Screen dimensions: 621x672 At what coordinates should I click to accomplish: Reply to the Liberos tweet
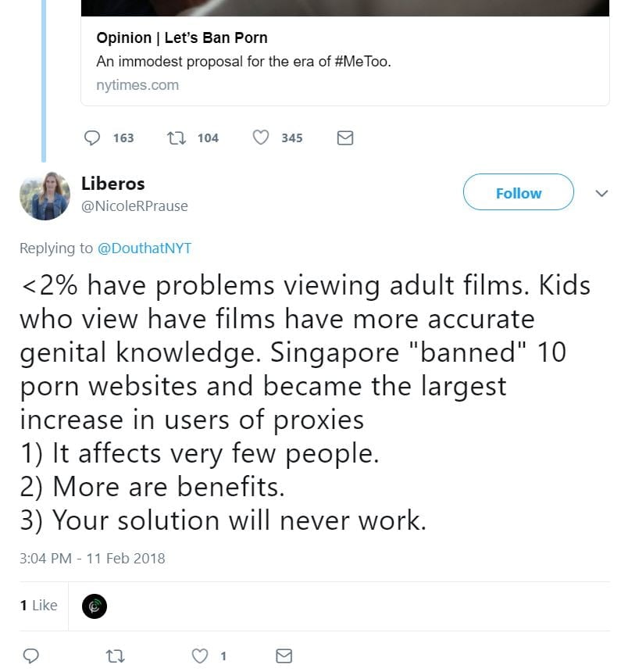(x=31, y=656)
